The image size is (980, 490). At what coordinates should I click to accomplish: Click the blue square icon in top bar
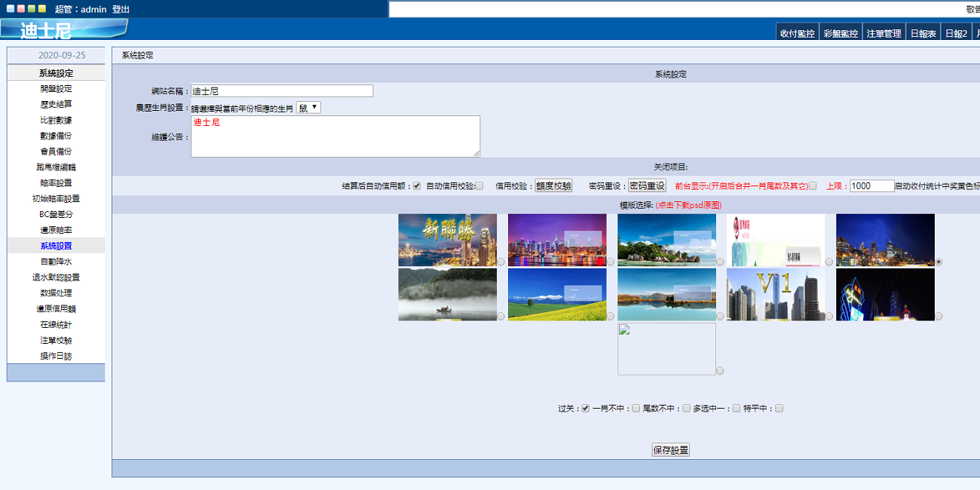(10, 8)
